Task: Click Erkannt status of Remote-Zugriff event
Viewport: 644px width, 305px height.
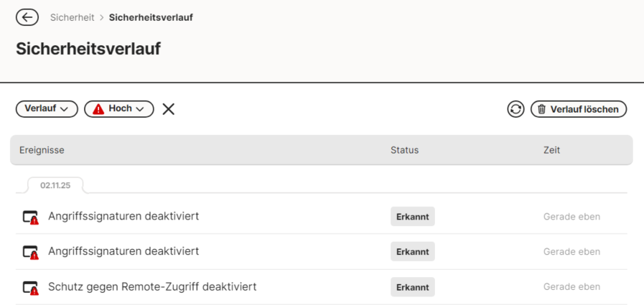Action: [x=413, y=287]
